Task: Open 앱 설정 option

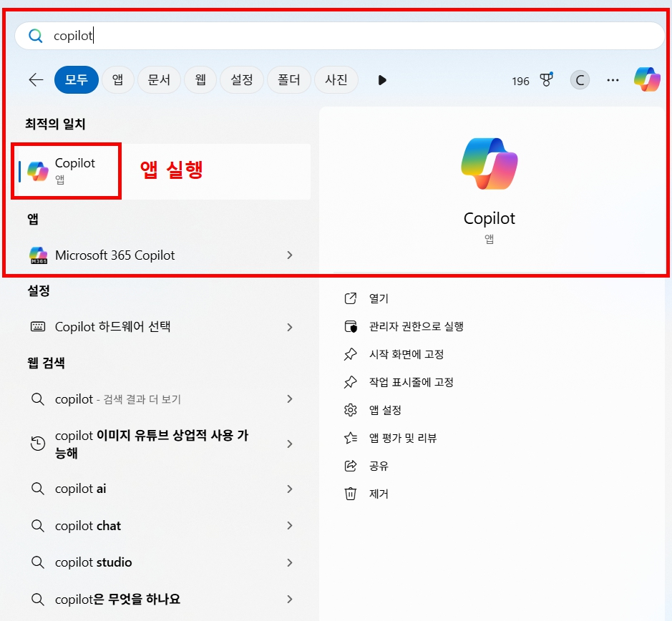Action: click(x=385, y=410)
